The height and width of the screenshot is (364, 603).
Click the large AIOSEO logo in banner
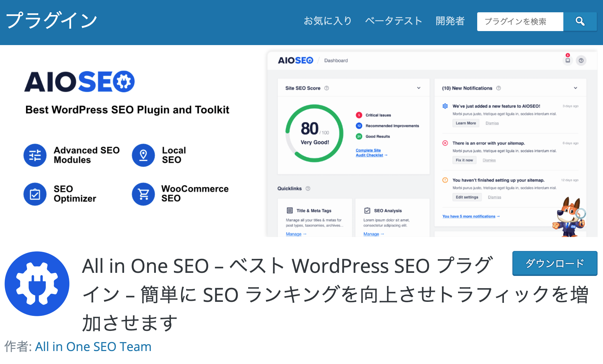click(79, 82)
